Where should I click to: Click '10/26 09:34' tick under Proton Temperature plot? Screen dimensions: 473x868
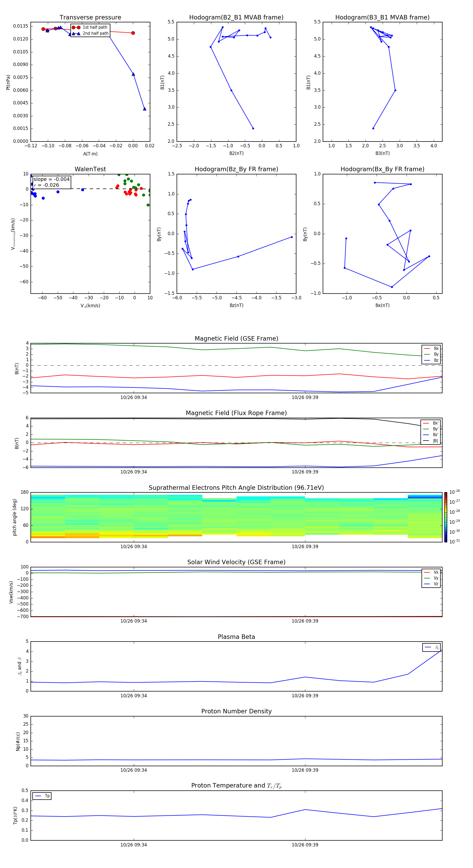click(134, 845)
